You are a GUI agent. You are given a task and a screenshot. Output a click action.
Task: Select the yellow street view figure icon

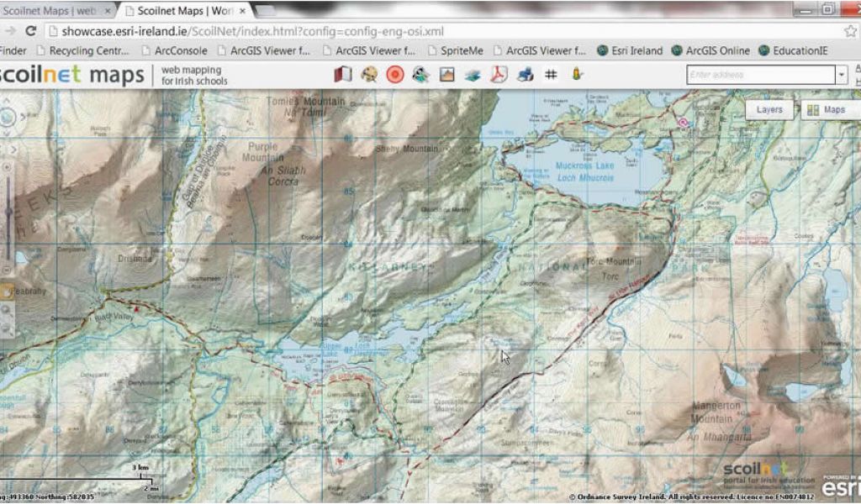tap(577, 73)
